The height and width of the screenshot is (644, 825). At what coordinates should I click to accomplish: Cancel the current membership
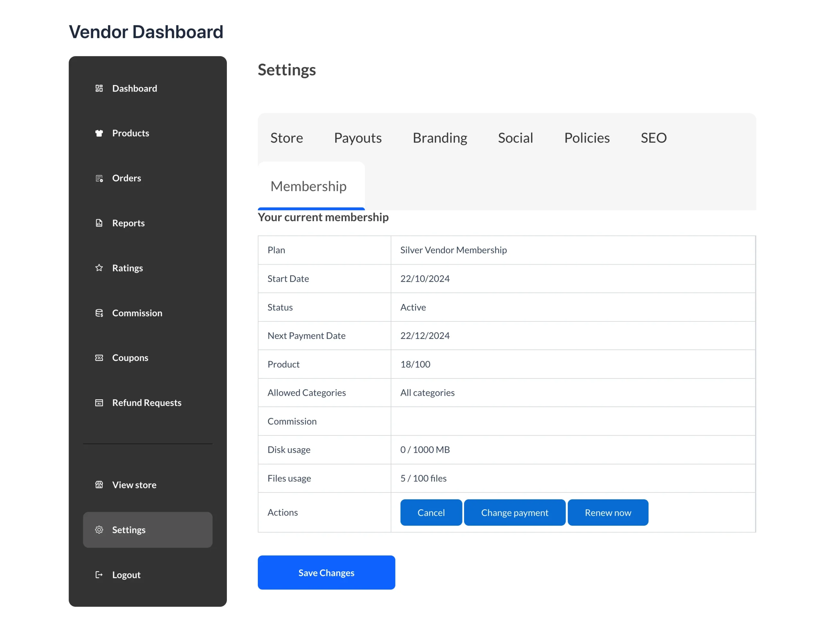click(431, 512)
